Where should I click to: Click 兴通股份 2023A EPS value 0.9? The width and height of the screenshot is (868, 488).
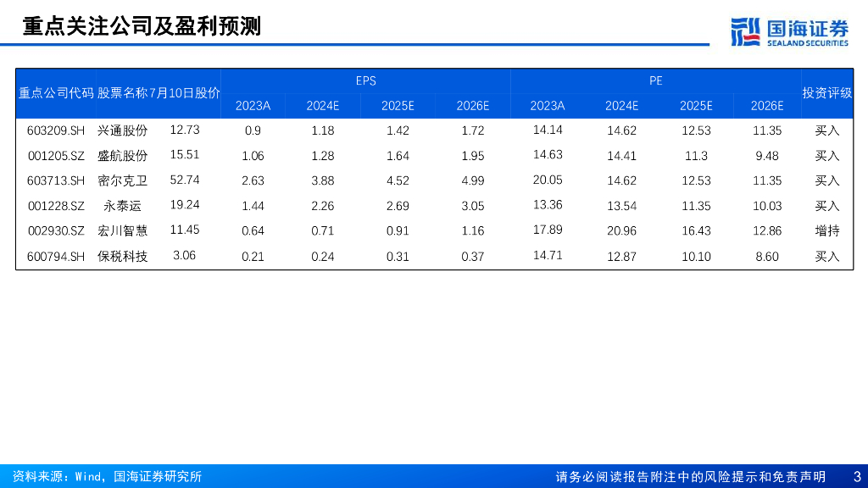(253, 130)
